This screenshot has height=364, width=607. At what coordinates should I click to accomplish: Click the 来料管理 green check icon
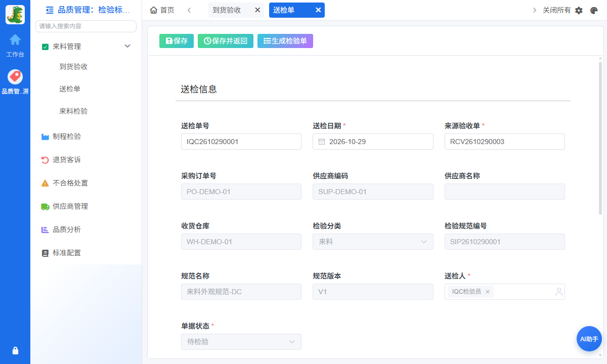point(45,47)
